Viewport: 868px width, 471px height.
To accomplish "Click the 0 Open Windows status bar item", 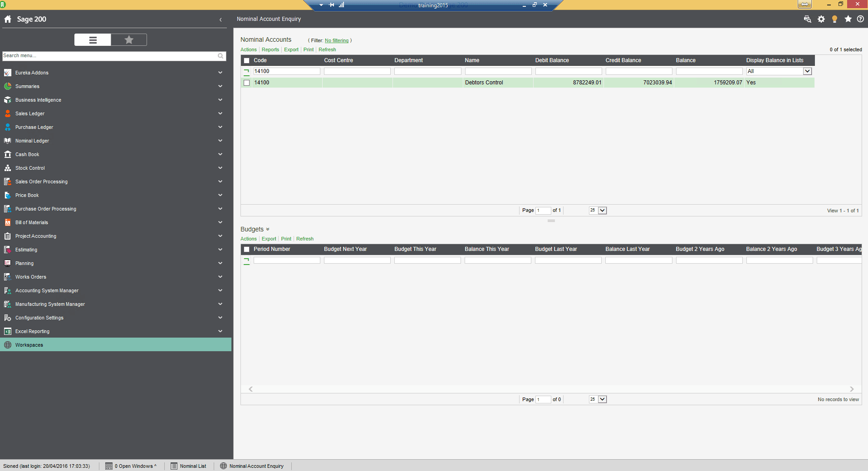I will pos(131,466).
